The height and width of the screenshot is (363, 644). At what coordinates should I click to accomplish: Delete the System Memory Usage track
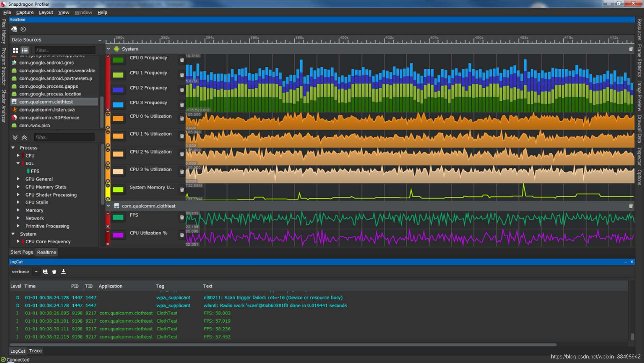pos(182,190)
